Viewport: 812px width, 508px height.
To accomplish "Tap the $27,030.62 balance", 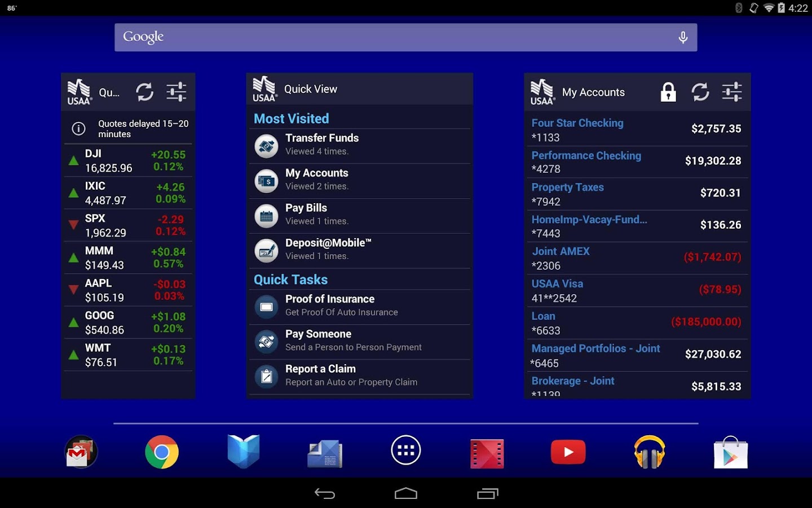I will pos(713,354).
